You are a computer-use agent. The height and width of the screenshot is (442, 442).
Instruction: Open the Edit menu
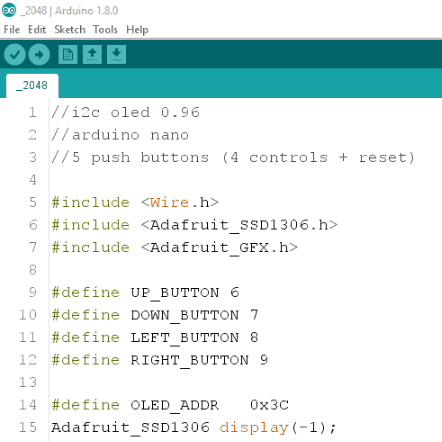pos(37,29)
